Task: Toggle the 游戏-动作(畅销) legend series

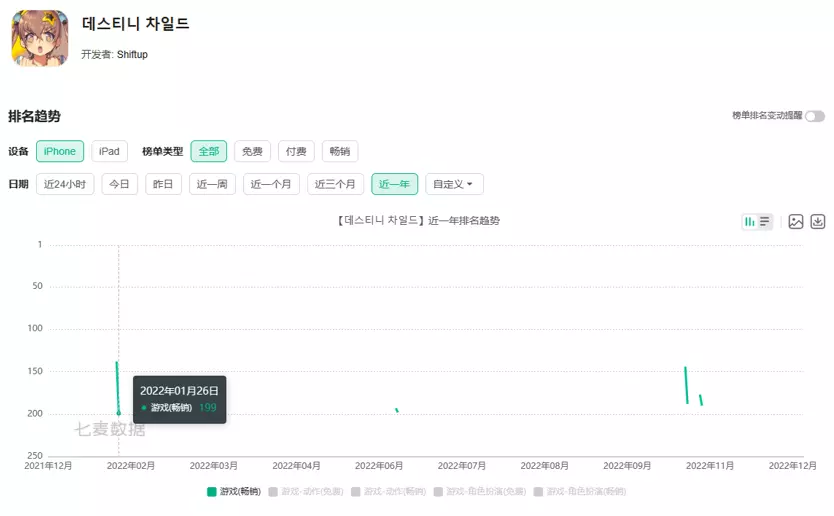Action: click(x=388, y=492)
